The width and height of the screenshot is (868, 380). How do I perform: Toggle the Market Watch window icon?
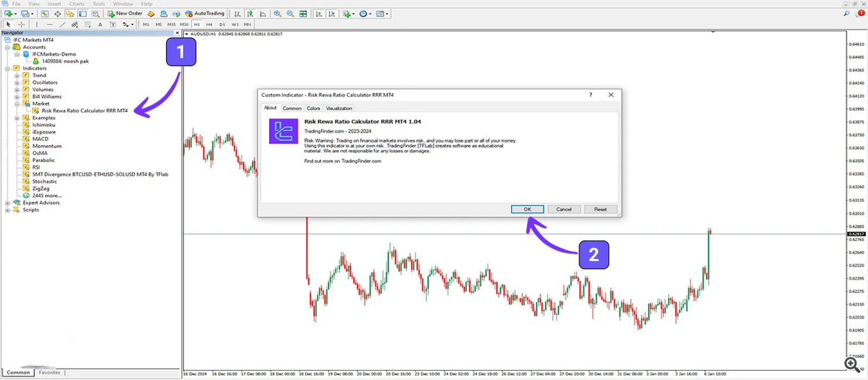point(45,13)
